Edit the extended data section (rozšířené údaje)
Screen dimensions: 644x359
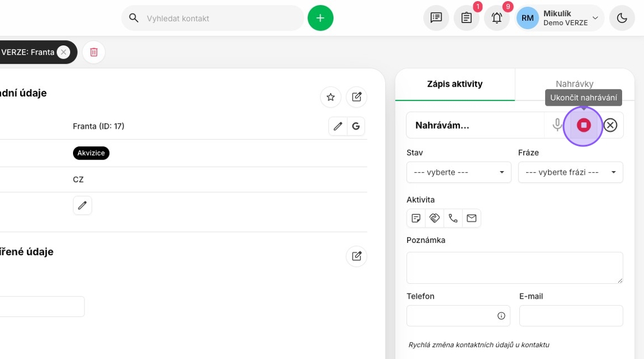tap(356, 256)
